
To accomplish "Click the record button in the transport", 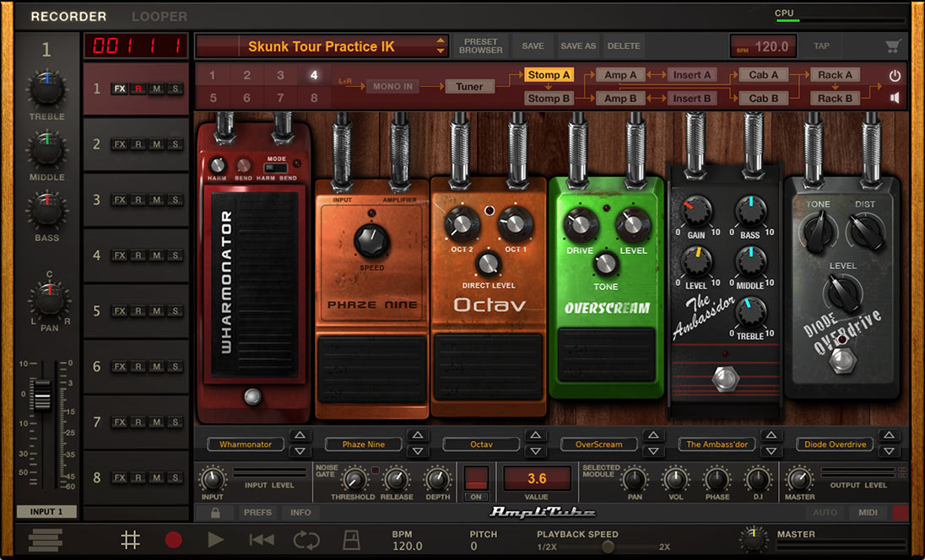I will (175, 539).
